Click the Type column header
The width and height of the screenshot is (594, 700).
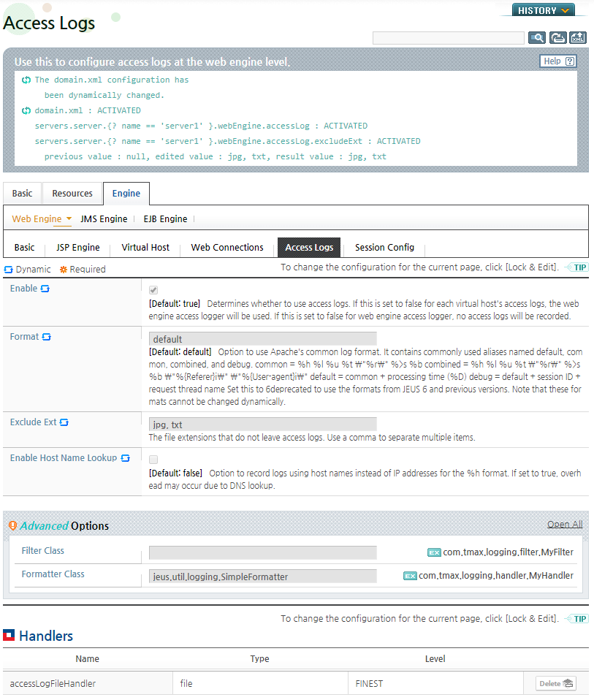pos(259,659)
